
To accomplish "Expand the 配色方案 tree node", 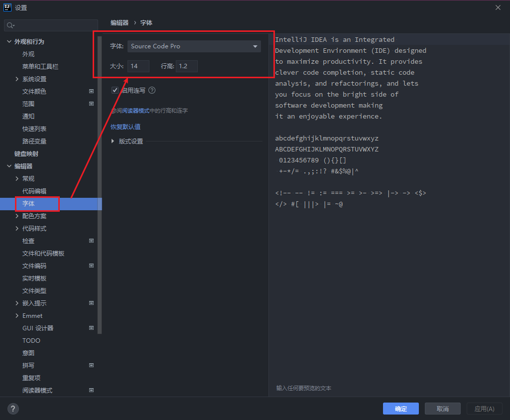I will (x=17, y=216).
